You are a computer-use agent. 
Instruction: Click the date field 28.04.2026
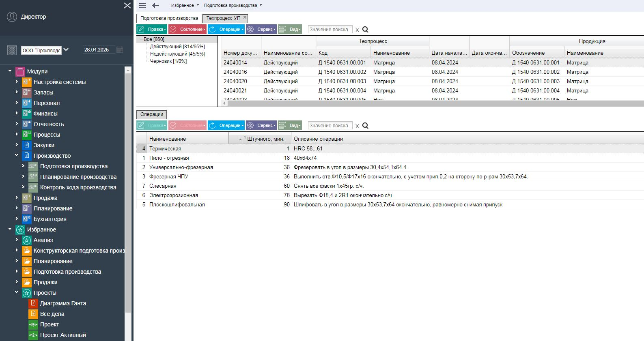click(x=99, y=49)
